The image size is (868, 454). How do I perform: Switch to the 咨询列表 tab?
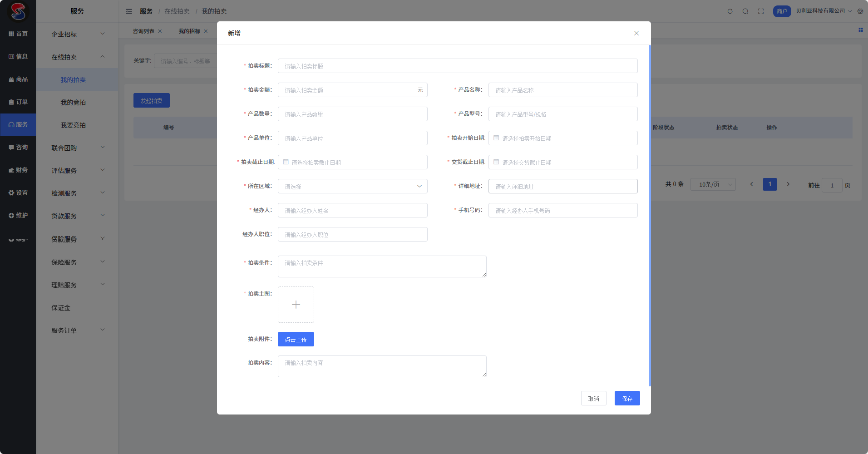click(x=143, y=31)
